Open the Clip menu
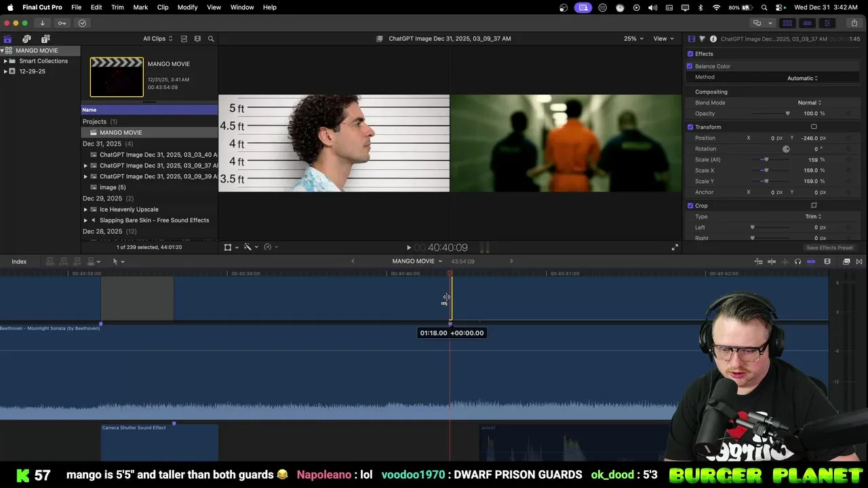 163,7
